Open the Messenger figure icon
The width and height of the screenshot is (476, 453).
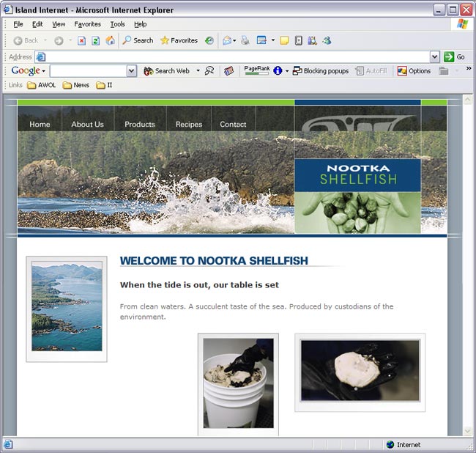click(x=327, y=40)
